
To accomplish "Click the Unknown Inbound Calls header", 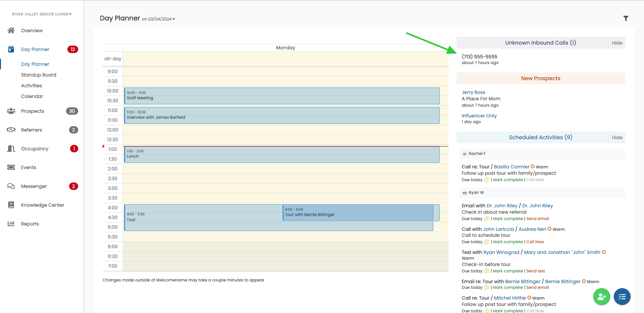I will point(540,43).
